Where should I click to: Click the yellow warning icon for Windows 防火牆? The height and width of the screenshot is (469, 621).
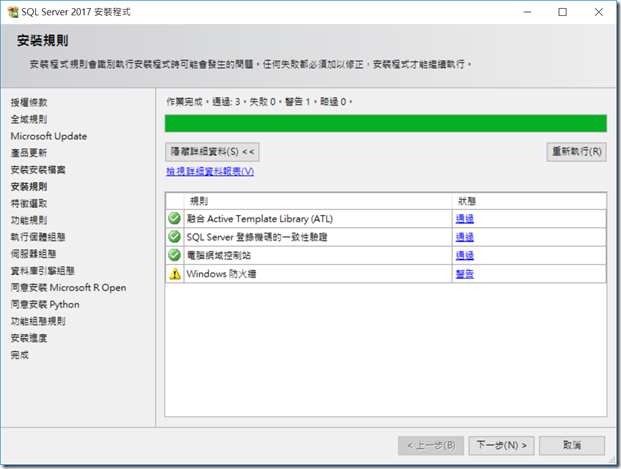tap(174, 274)
